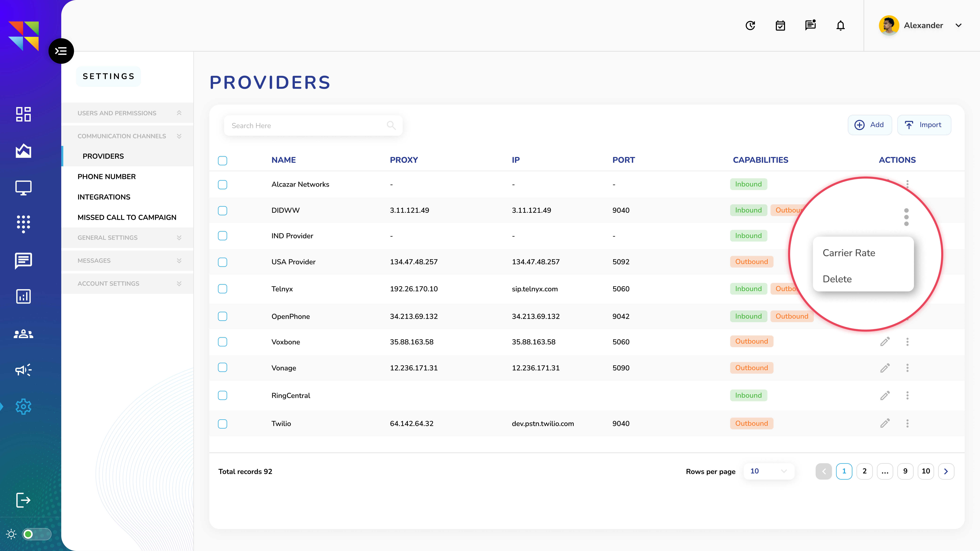
Task: Edit the Twilio provider with pencil icon
Action: (x=885, y=423)
